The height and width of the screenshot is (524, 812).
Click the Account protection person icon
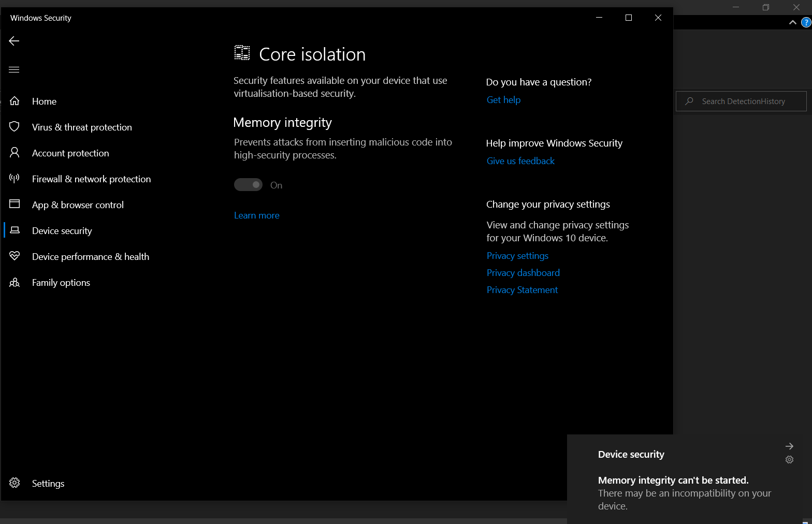pyautogui.click(x=15, y=153)
